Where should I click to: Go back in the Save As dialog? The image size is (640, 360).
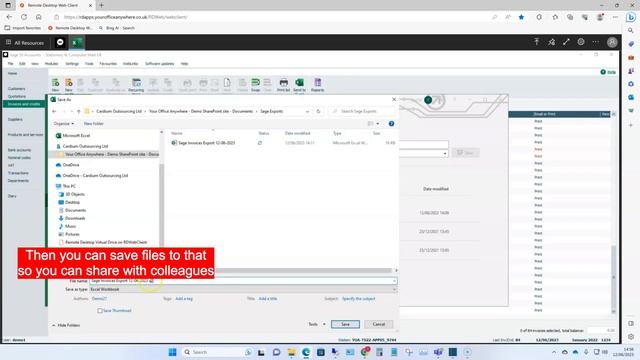coord(54,111)
